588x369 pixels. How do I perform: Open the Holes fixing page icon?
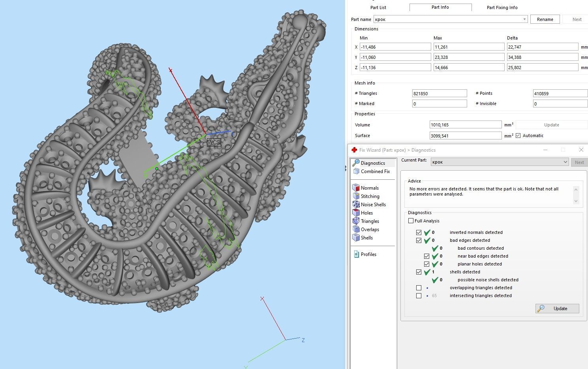pos(356,213)
